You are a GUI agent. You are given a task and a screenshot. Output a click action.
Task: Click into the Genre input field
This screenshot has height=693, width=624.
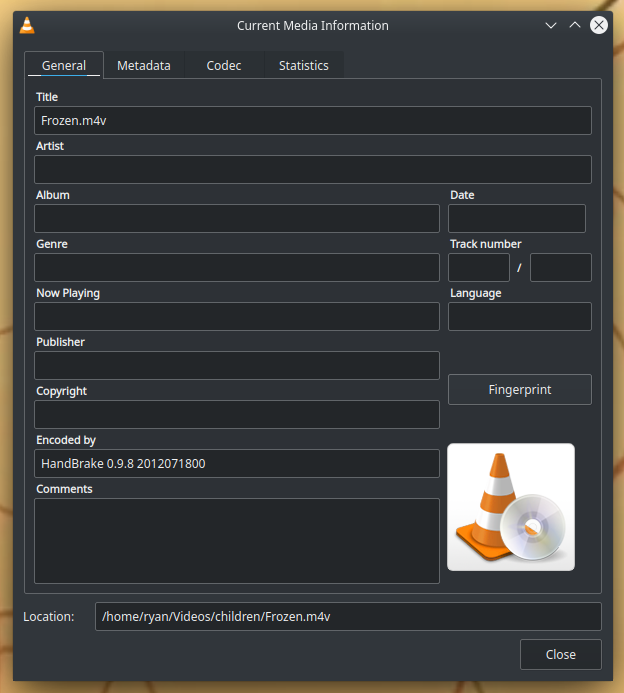pos(237,267)
